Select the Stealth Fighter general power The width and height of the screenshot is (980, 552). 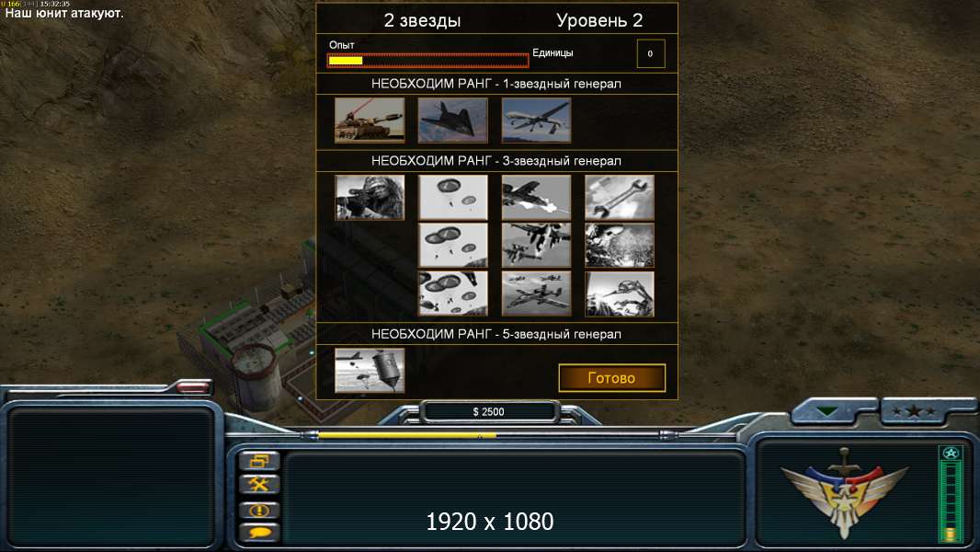452,120
